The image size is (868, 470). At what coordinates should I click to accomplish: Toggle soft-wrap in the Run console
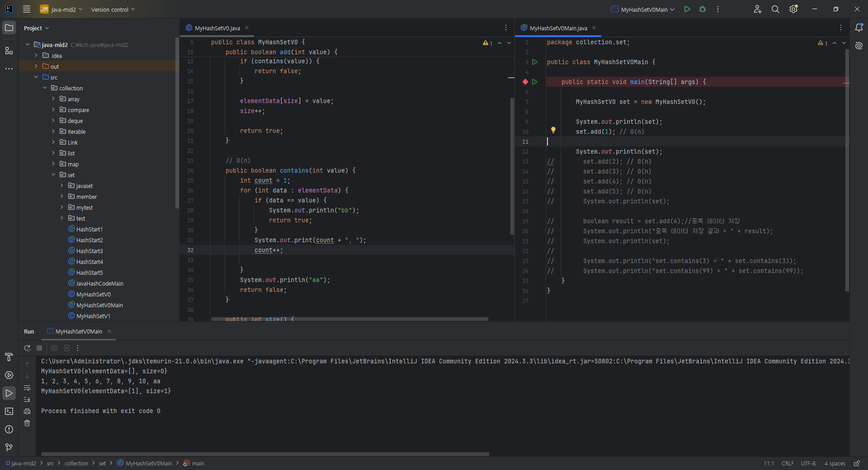coord(27,388)
